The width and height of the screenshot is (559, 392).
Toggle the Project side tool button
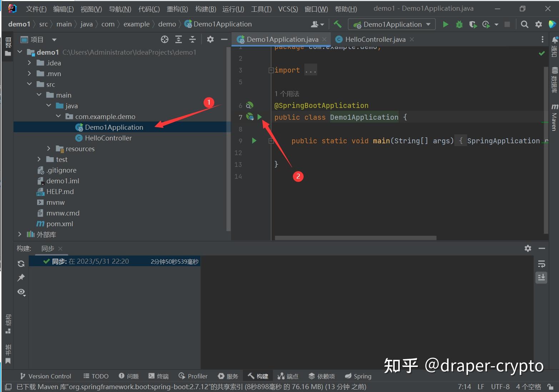[8, 46]
